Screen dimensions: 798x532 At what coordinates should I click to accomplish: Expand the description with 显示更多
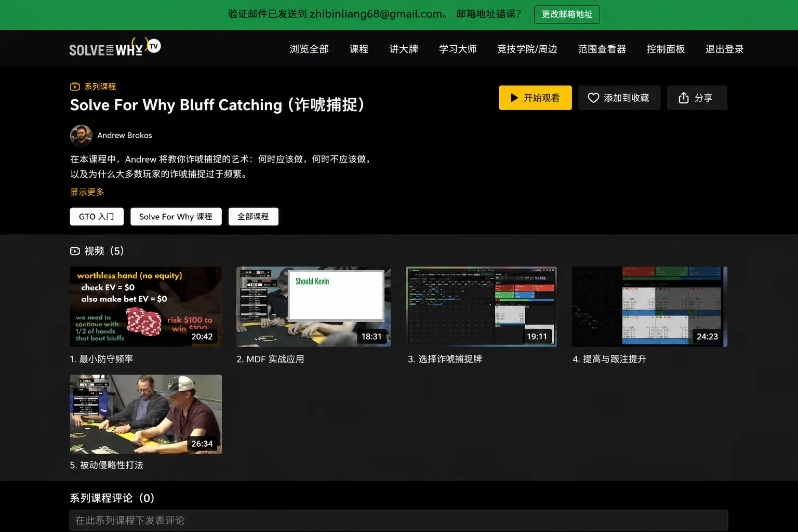(87, 192)
